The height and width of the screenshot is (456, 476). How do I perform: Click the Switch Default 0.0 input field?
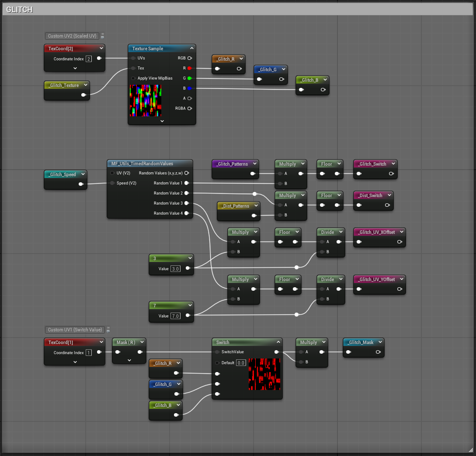click(x=241, y=363)
